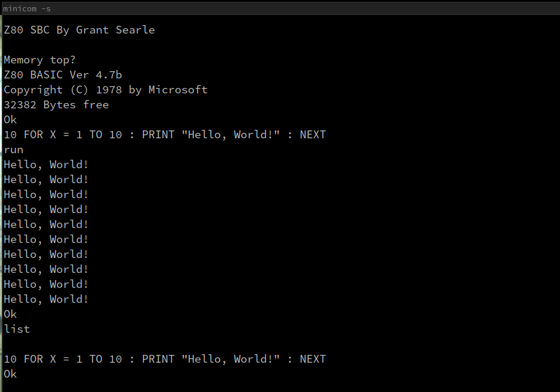Screen dimensions: 560x392
Task: Click the "Memory top?" prompt text
Action: (39, 60)
